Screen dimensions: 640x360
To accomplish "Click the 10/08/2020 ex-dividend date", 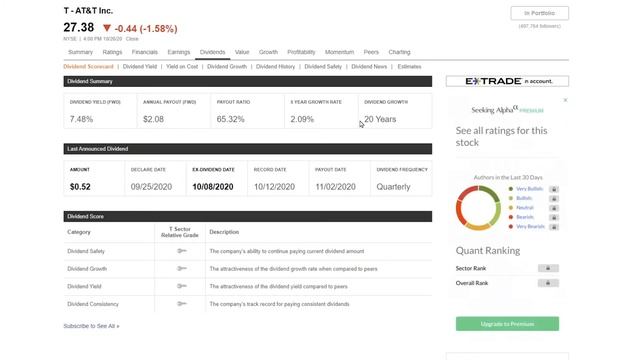I will (x=213, y=187).
